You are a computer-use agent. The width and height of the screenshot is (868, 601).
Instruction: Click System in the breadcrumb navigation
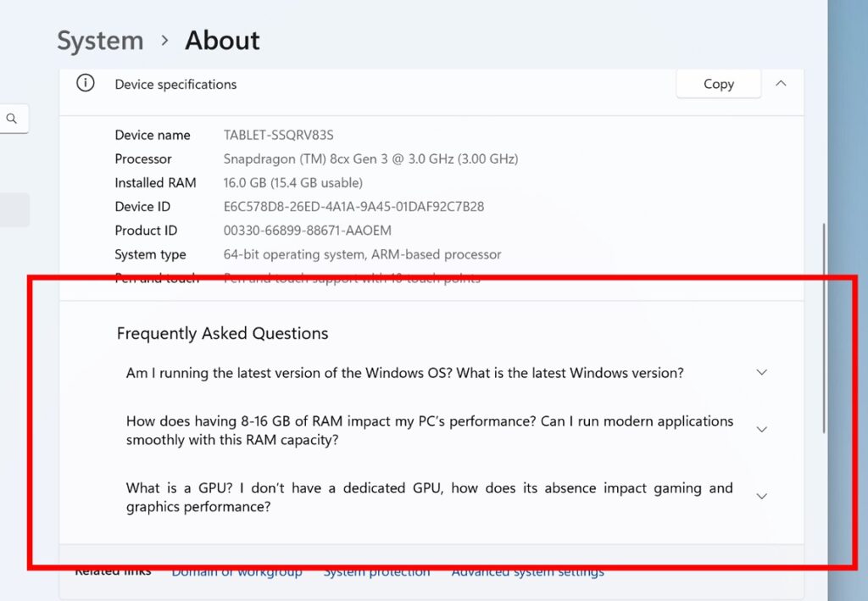(100, 40)
